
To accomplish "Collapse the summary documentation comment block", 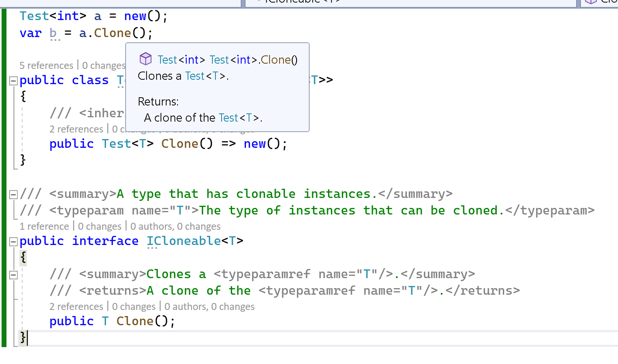I will tap(13, 194).
